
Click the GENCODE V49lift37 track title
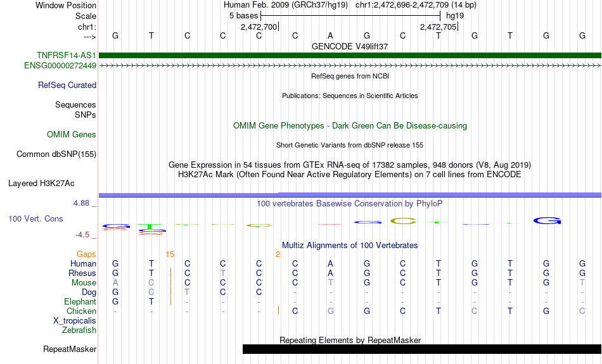(x=350, y=46)
